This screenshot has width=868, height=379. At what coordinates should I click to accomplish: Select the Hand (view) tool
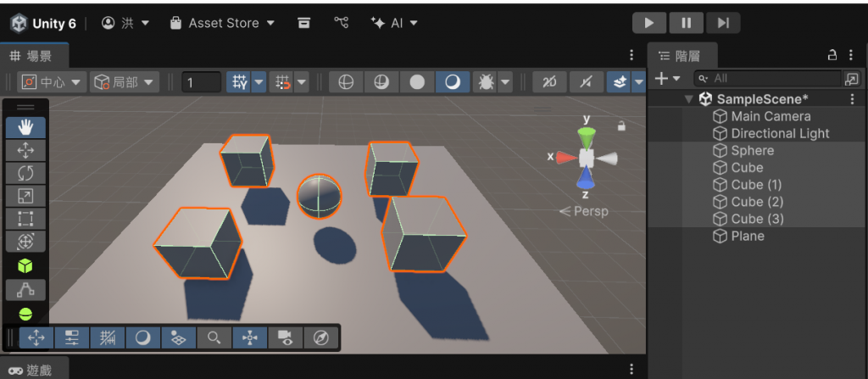(x=25, y=127)
